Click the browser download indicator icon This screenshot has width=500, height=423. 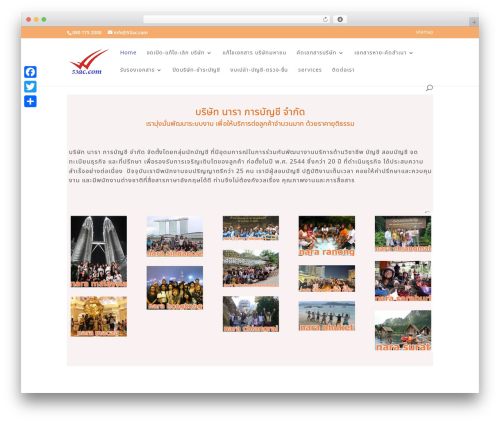340,19
